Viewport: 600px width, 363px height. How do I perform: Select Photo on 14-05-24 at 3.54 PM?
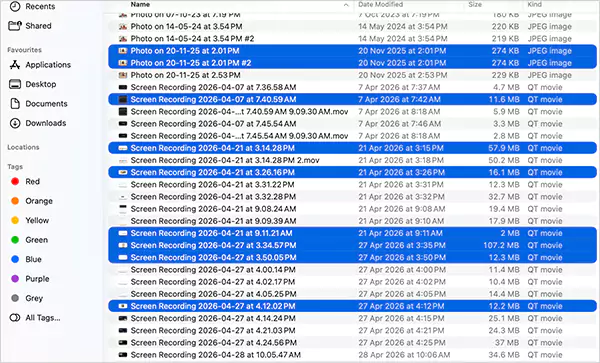[x=352, y=26]
